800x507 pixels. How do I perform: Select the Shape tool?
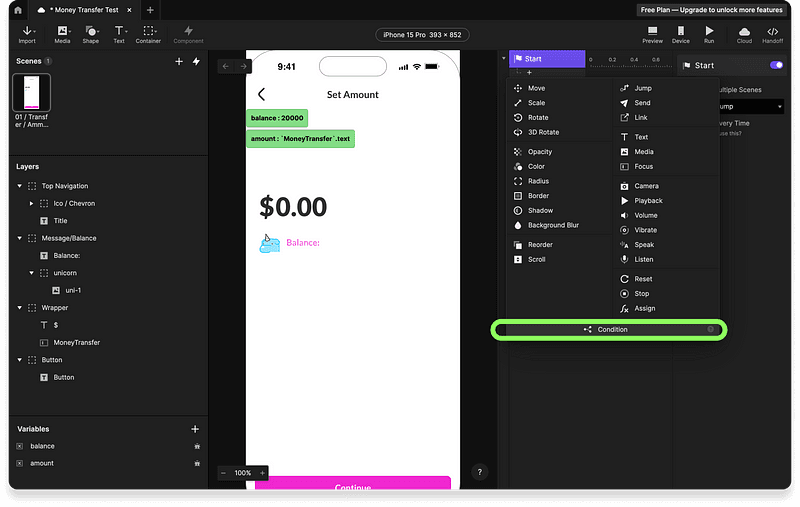tap(91, 35)
